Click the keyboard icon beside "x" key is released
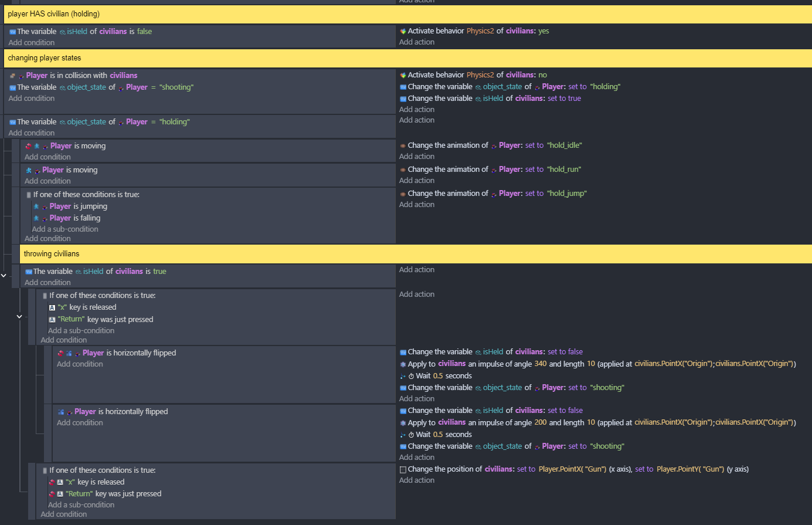 point(52,307)
